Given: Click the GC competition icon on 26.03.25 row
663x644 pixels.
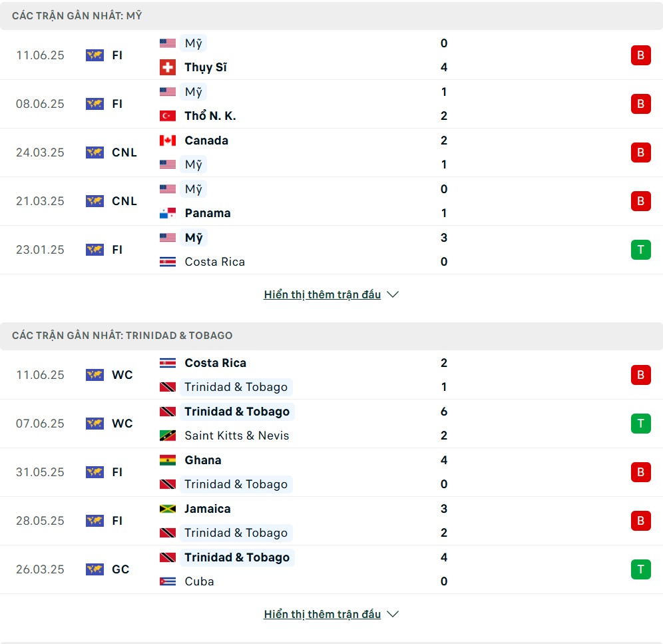Looking at the screenshot, I should coord(95,569).
